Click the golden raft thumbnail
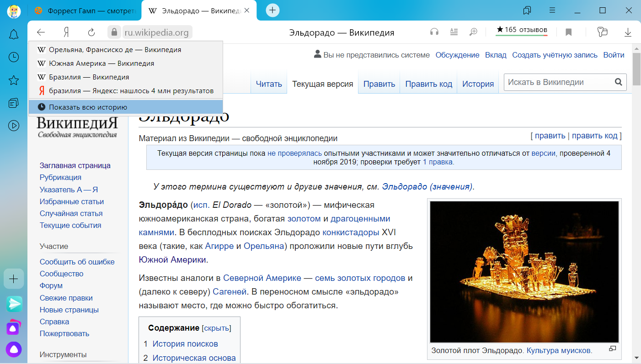The height and width of the screenshot is (364, 641). point(524,272)
